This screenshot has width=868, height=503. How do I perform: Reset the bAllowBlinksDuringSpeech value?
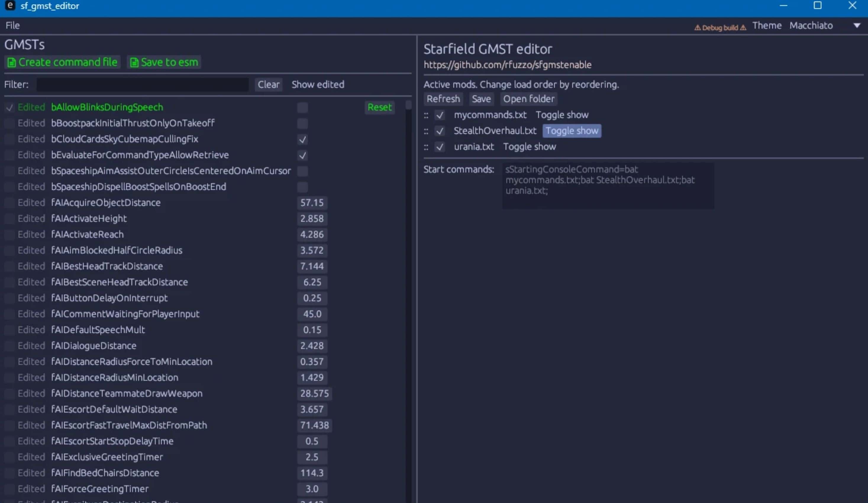379,107
